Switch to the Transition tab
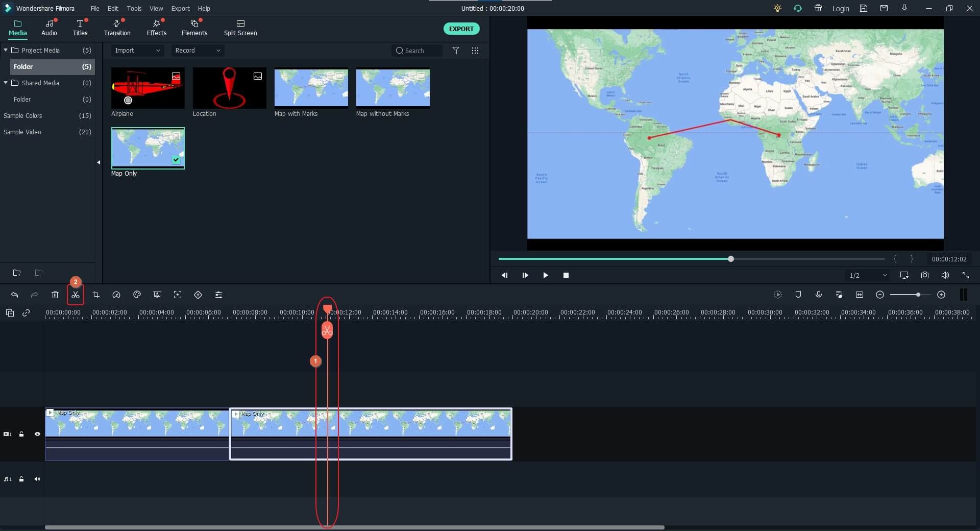This screenshot has width=980, height=531. coord(116,28)
